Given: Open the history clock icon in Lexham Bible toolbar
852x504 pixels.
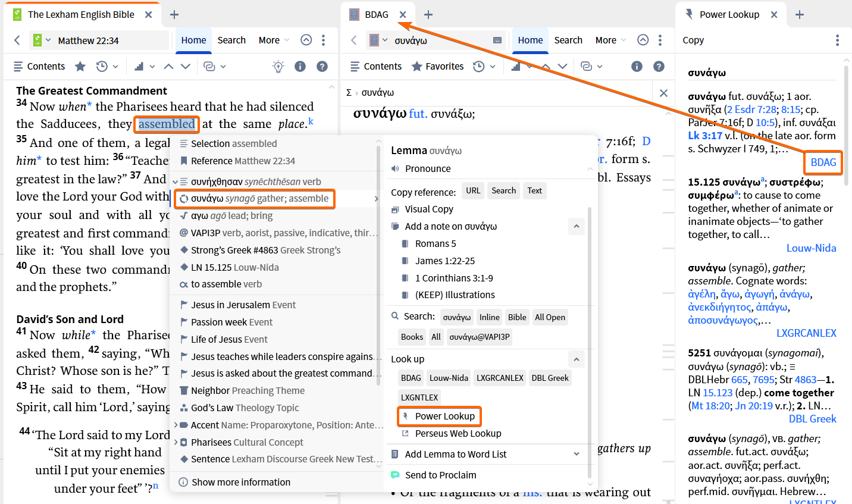Looking at the screenshot, I should [102, 66].
